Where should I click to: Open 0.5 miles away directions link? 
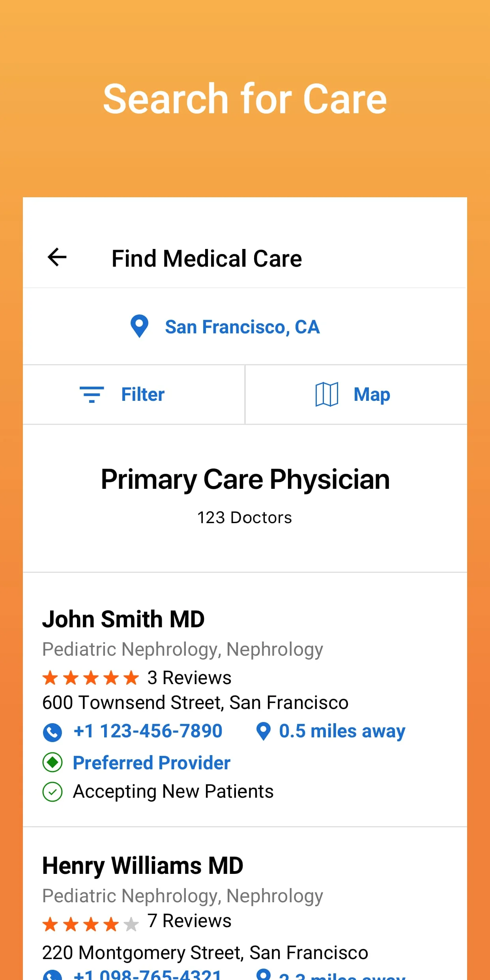click(x=342, y=731)
